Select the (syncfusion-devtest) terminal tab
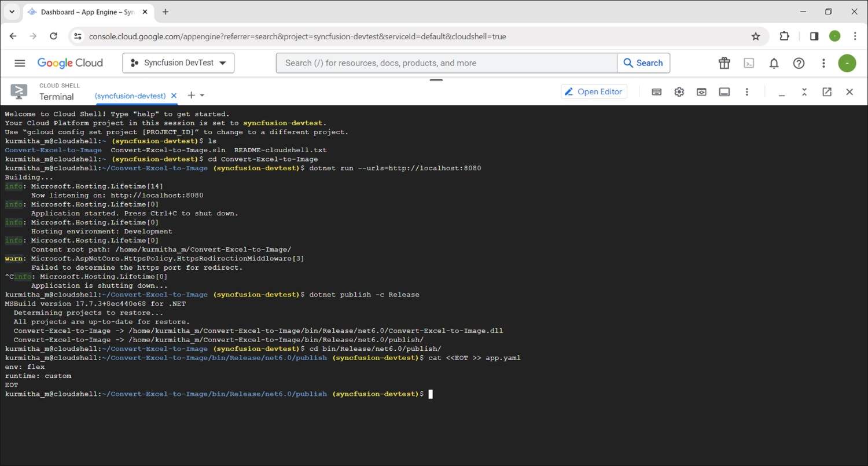The width and height of the screenshot is (868, 466). (x=130, y=96)
